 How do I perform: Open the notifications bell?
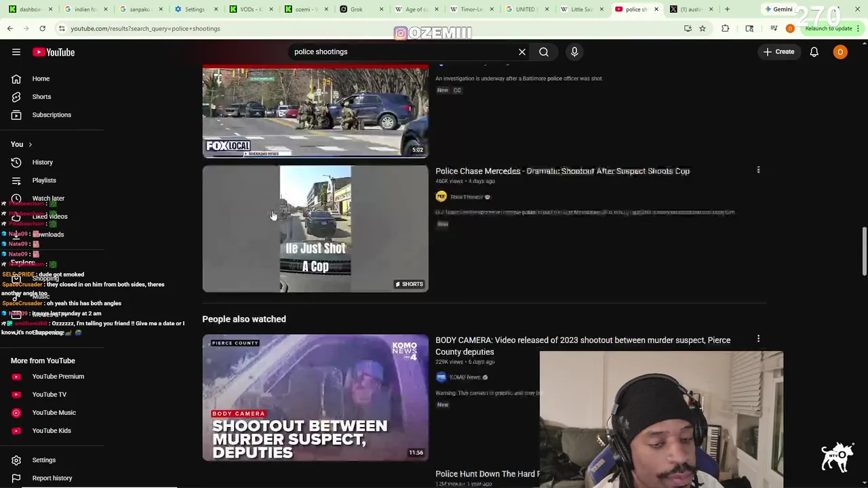point(814,52)
